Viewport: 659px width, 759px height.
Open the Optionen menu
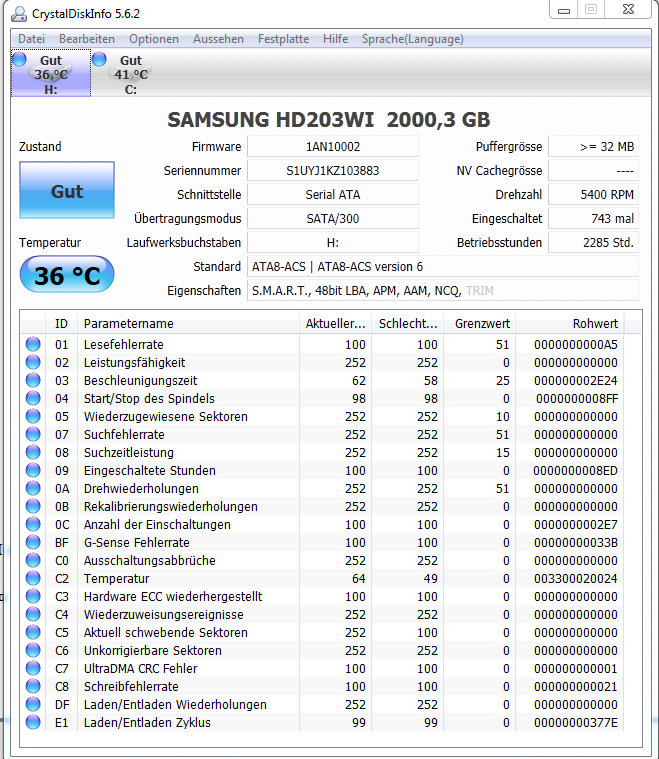pos(153,39)
